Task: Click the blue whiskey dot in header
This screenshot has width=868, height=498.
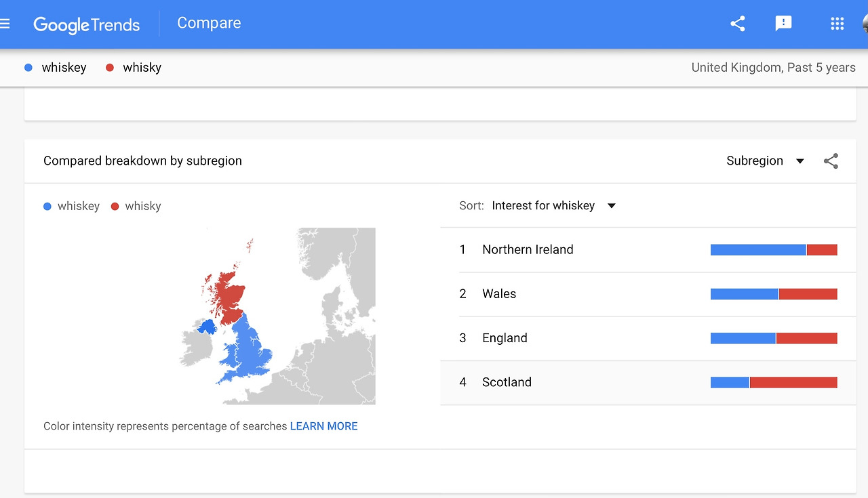Action: click(28, 68)
